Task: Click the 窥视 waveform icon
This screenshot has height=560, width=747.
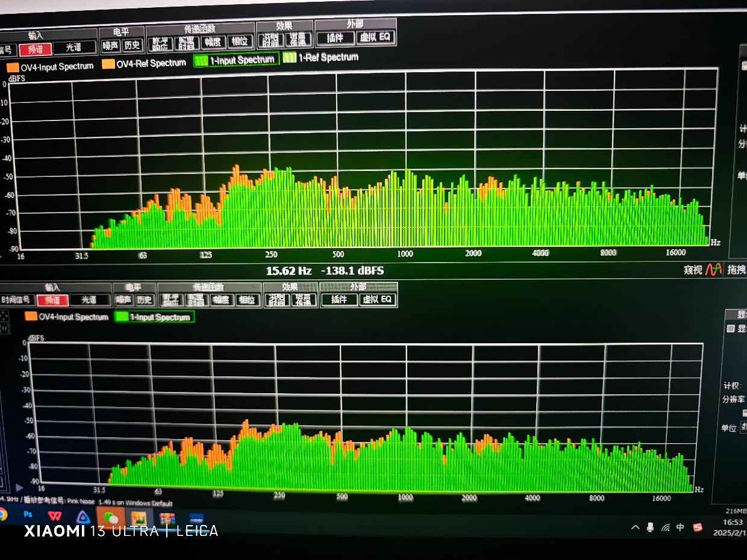Action: 714,270
